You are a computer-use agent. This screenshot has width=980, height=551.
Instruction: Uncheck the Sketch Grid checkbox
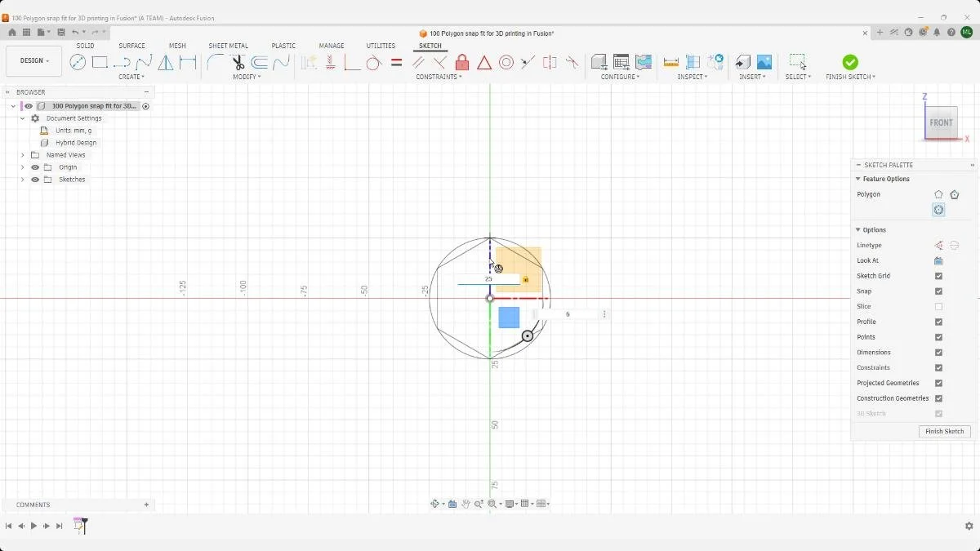point(938,276)
